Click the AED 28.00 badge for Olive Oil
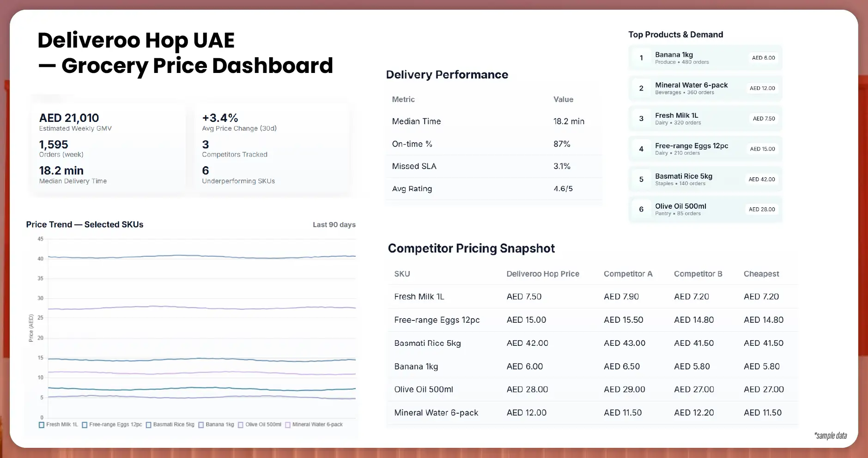This screenshot has height=458, width=868. [762, 209]
